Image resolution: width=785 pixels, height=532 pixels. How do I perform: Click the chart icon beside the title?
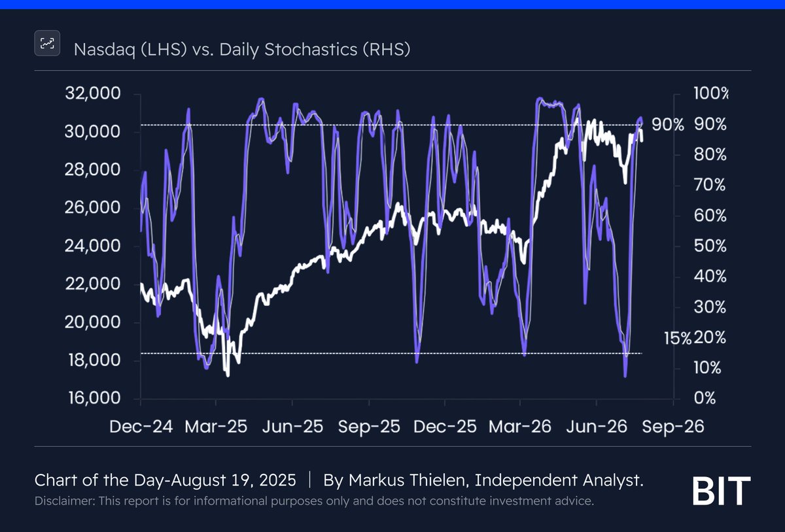[x=47, y=44]
